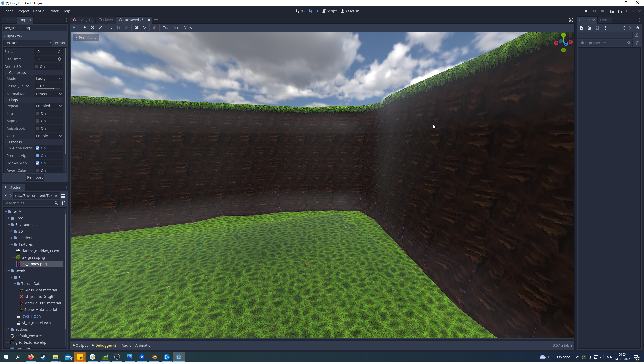Viewport: 644px width, 362px height.
Task: Stop the running scene
Action: (x=603, y=11)
